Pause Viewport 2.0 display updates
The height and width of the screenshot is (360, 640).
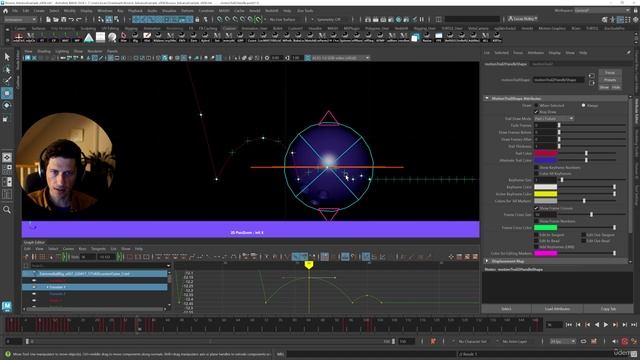(422, 19)
